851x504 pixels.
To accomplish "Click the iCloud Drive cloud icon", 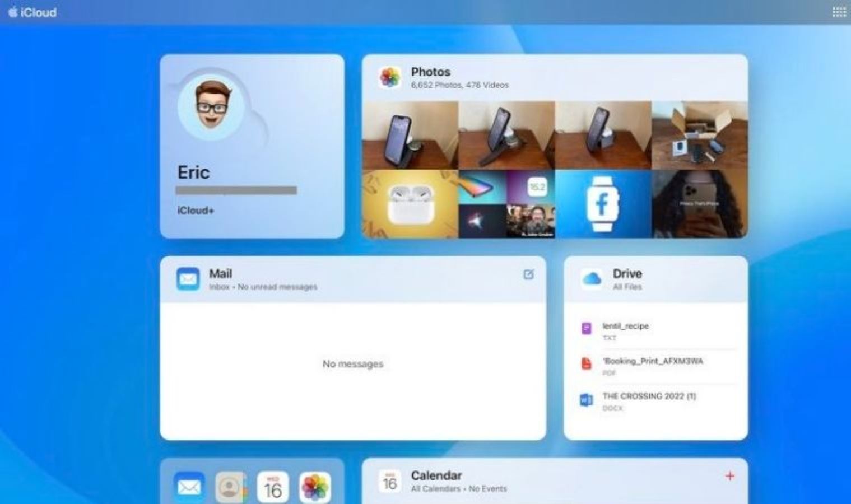I will coord(592,278).
